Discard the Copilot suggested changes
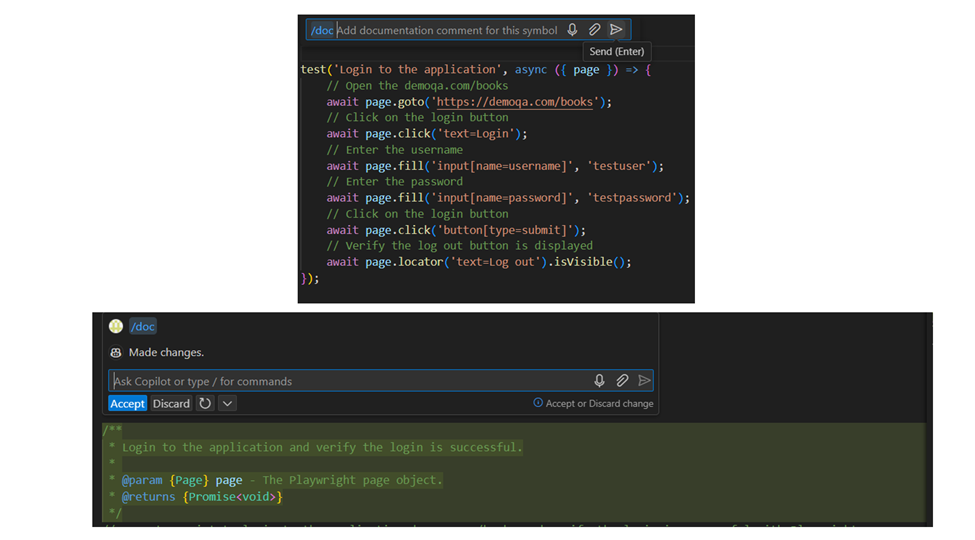This screenshot has height=540, width=975. (x=171, y=404)
